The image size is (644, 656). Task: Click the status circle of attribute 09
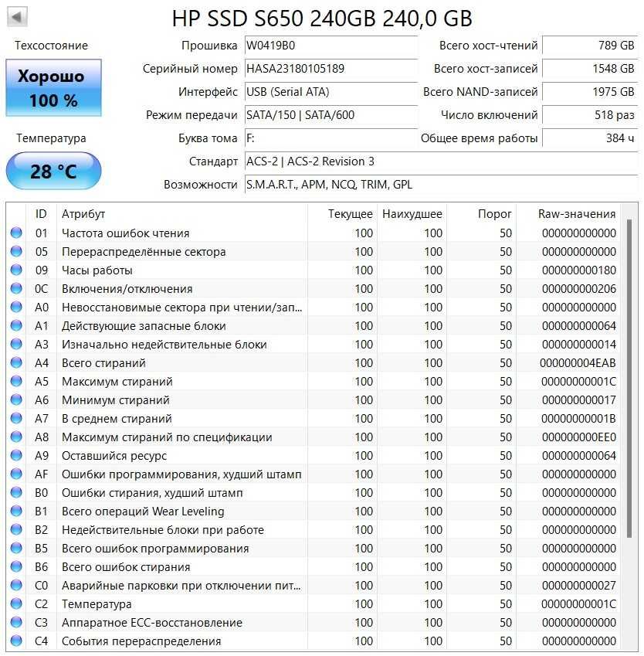point(16,270)
